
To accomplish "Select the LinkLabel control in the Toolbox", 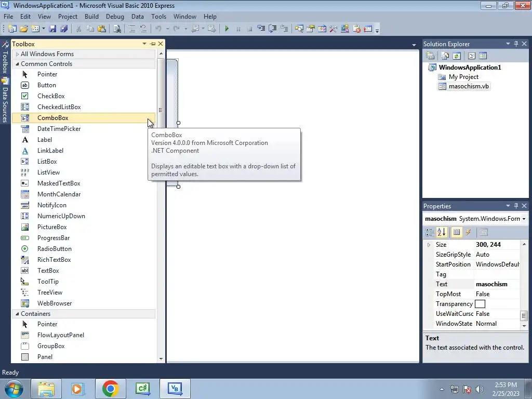I will pyautogui.click(x=84, y=151).
